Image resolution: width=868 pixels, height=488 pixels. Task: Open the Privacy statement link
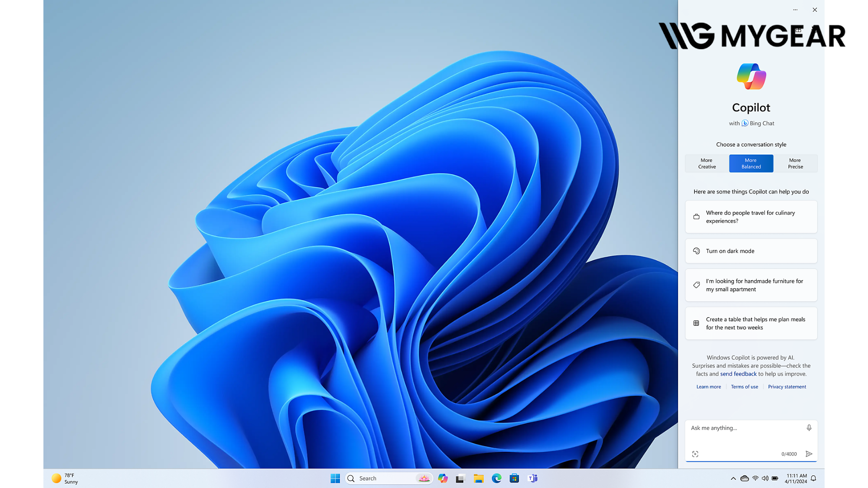pyautogui.click(x=787, y=387)
